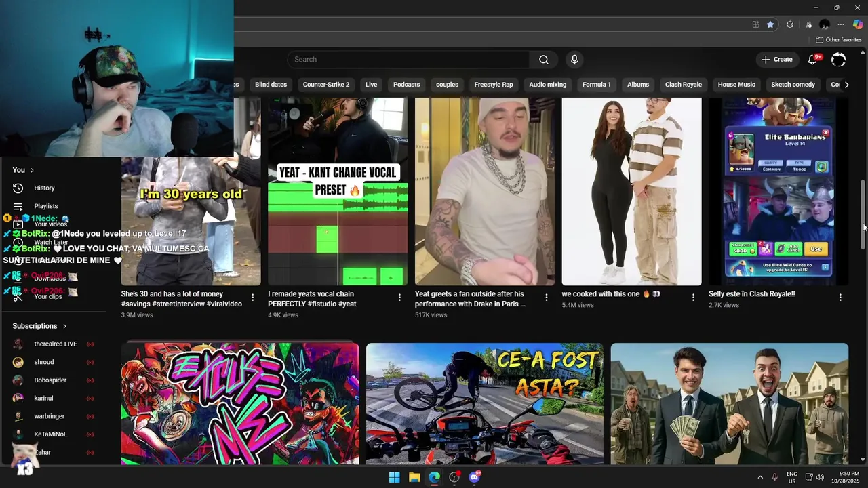868x488 pixels.
Task: Click the split-screen apps icon in address bar
Action: point(755,24)
